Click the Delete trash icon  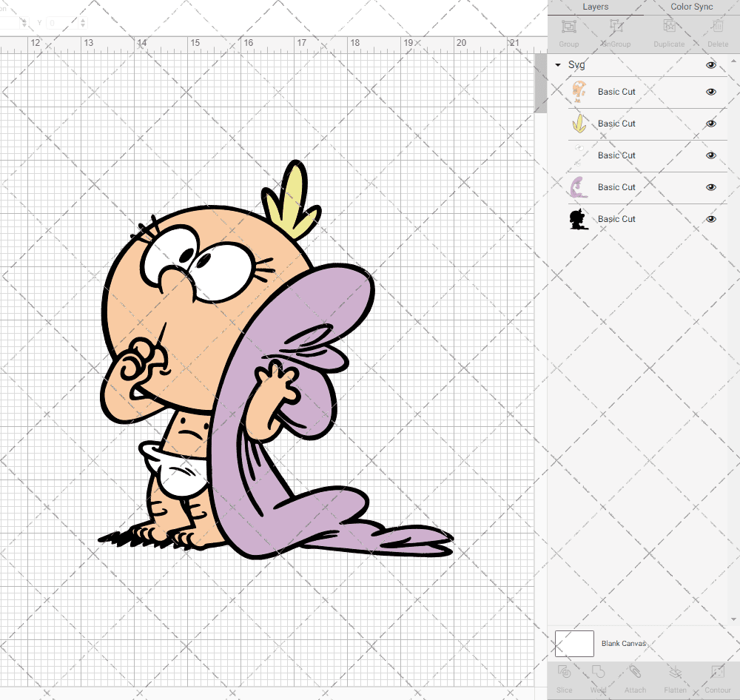(718, 27)
